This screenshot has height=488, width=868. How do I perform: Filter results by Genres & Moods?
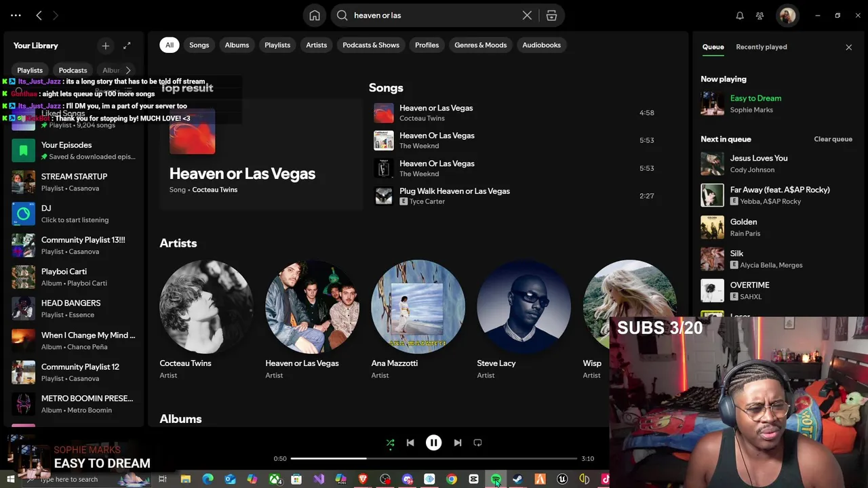click(x=481, y=45)
